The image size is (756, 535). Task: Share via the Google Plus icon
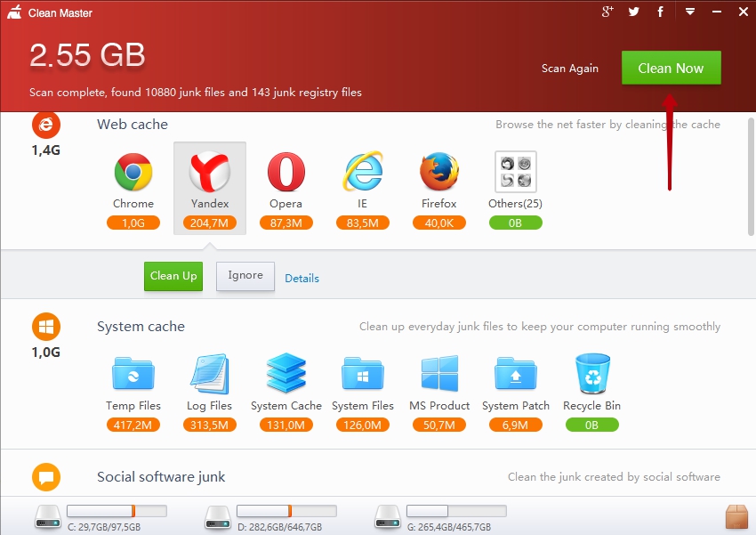click(x=608, y=12)
